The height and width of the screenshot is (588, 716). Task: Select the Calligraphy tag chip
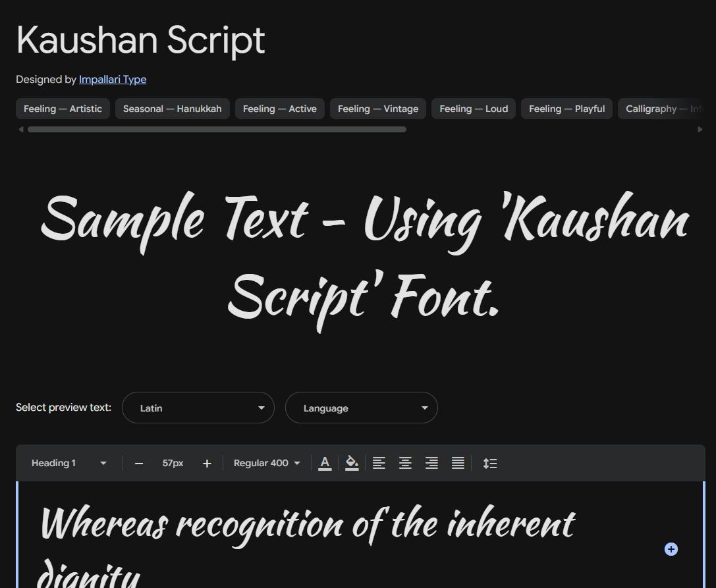pos(662,109)
